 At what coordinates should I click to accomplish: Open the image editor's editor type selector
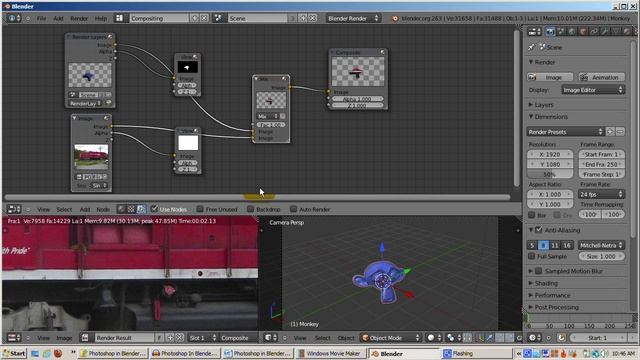coord(14,338)
